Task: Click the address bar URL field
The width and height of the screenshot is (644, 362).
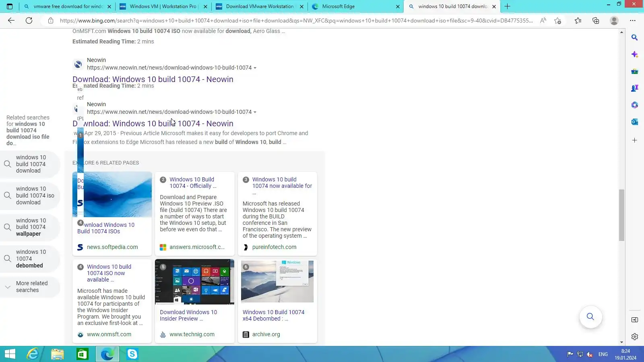Action: [296, 21]
